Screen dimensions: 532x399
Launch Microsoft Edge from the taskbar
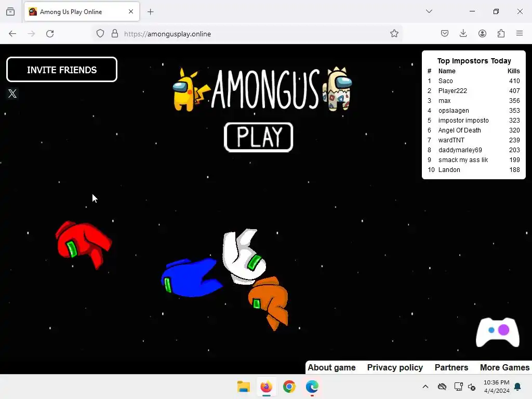(x=312, y=387)
